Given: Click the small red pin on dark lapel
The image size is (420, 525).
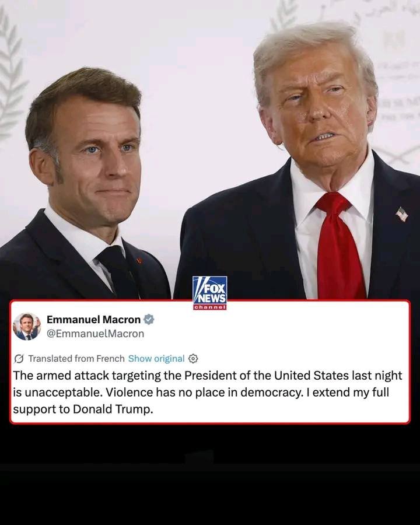Looking at the screenshot, I should pyautogui.click(x=139, y=260).
